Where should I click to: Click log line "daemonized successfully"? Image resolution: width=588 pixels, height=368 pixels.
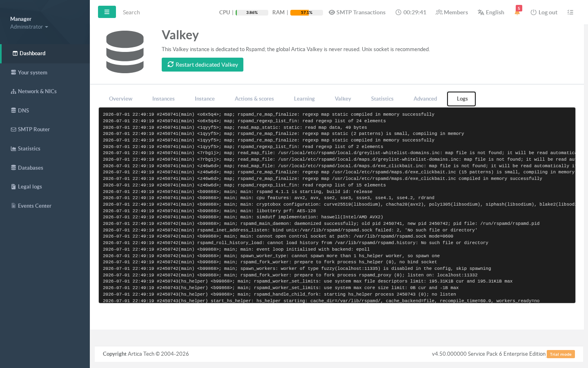(321, 224)
